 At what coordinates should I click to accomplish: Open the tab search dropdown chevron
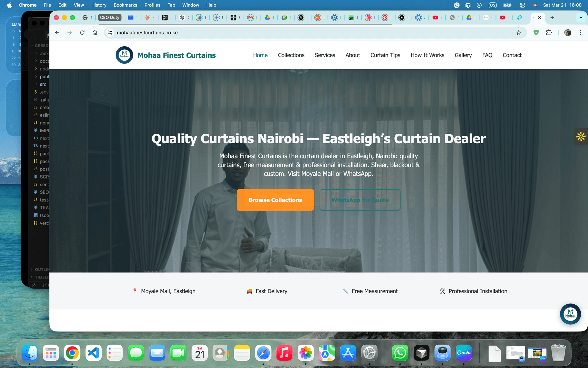[x=581, y=17]
